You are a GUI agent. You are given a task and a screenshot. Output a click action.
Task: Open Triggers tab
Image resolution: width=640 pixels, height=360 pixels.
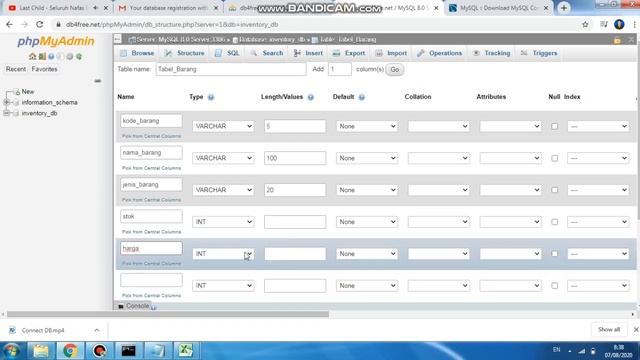(539, 53)
